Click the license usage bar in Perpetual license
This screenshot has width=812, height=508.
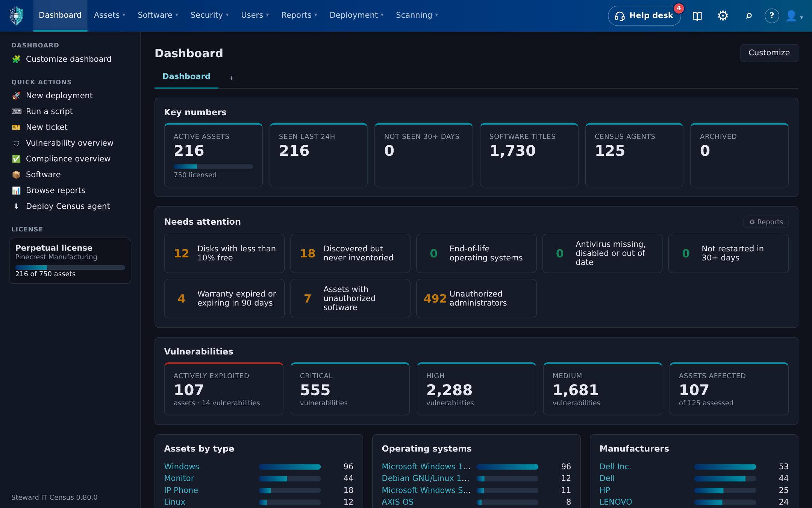[x=70, y=268]
